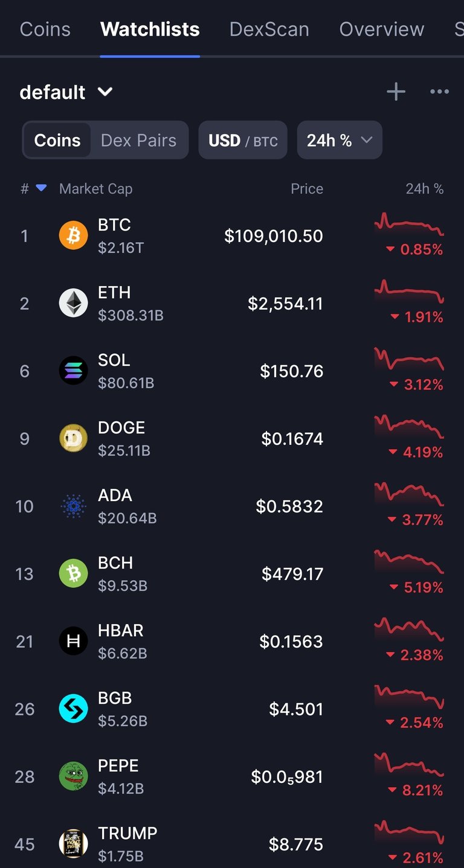Open the Solana SOL coin icon
Screen dimensions: 464x868
pyautogui.click(x=73, y=371)
